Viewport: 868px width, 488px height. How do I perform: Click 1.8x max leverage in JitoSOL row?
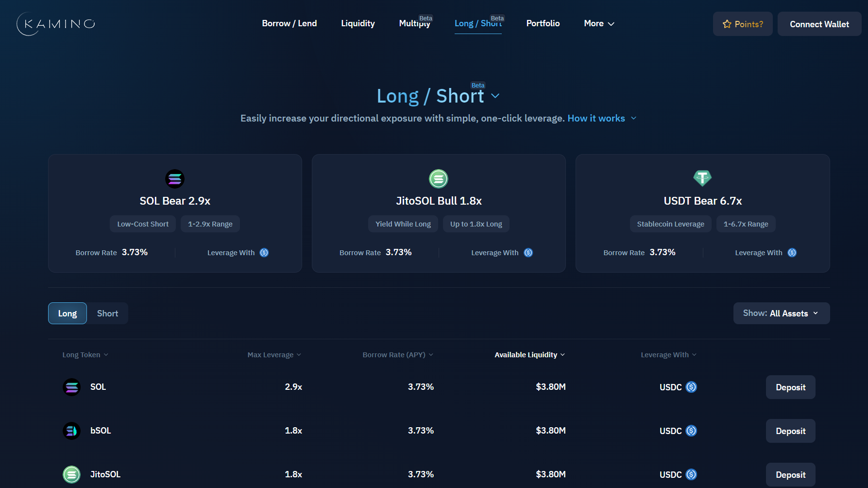click(293, 474)
